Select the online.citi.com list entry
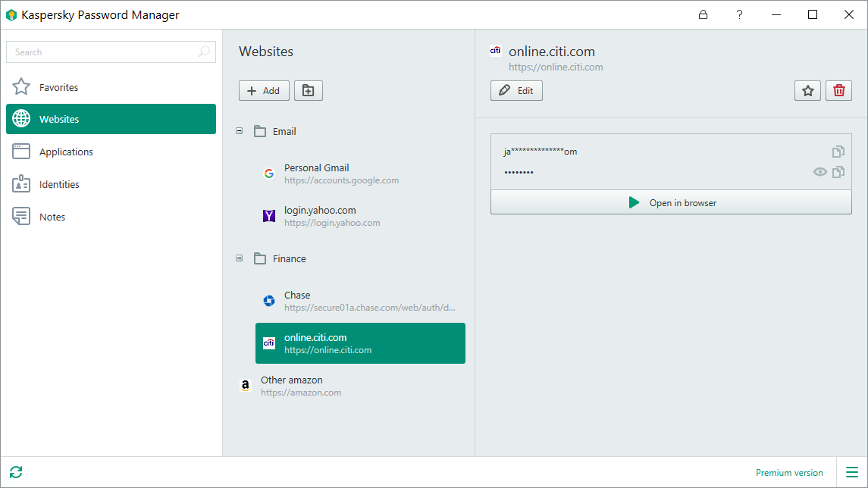Viewport: 868px width, 488px height. (360, 343)
